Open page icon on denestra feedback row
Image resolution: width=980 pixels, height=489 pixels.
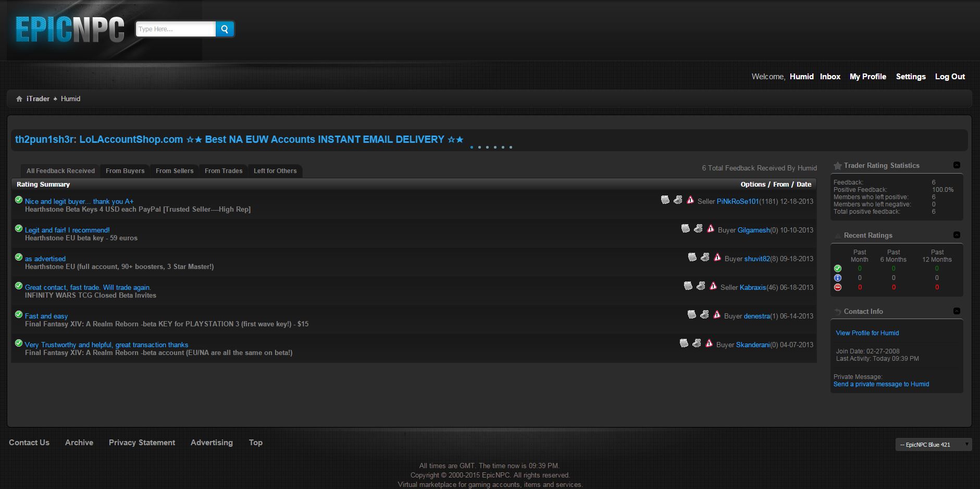[692, 314]
